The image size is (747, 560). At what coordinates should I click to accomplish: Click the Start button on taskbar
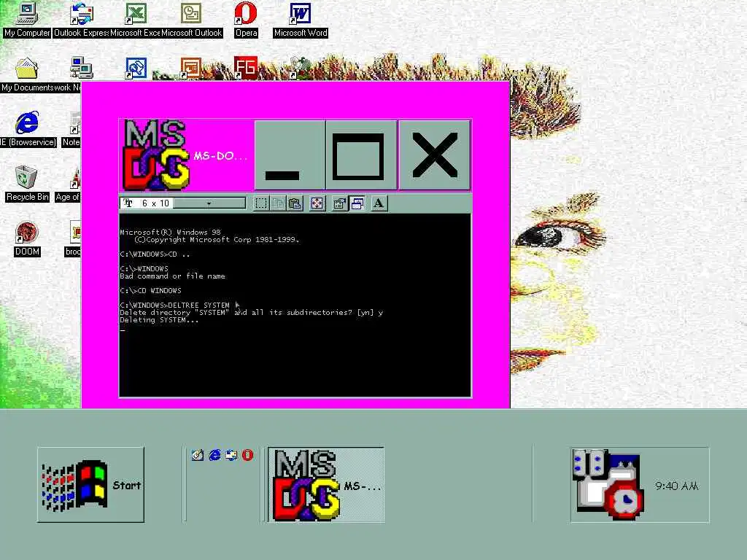(x=90, y=485)
